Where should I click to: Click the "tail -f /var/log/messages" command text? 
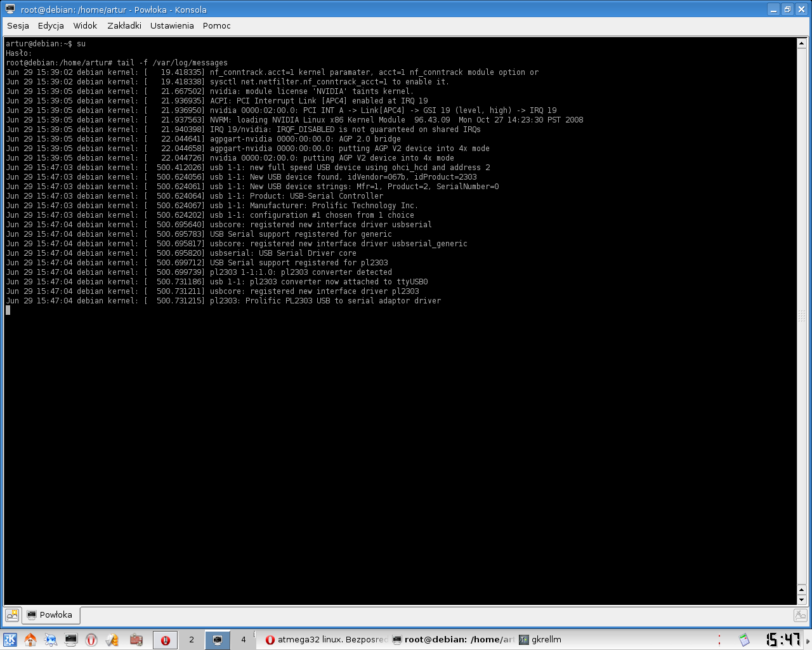point(172,63)
